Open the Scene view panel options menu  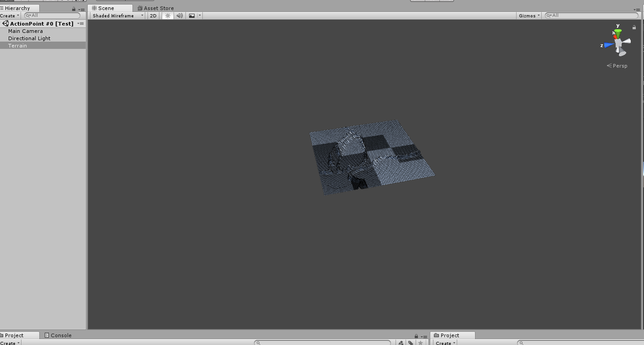tap(637, 9)
